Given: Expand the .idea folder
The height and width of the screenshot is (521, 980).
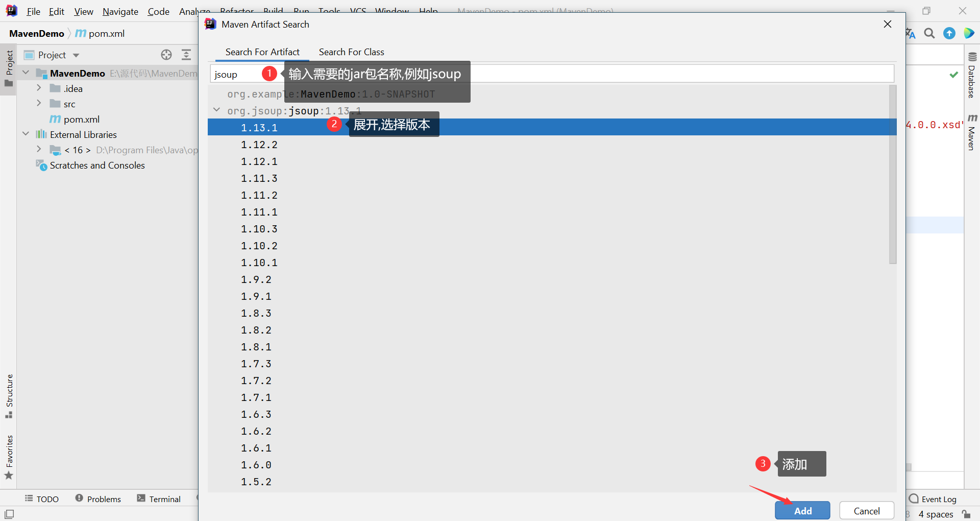Looking at the screenshot, I should tap(39, 88).
